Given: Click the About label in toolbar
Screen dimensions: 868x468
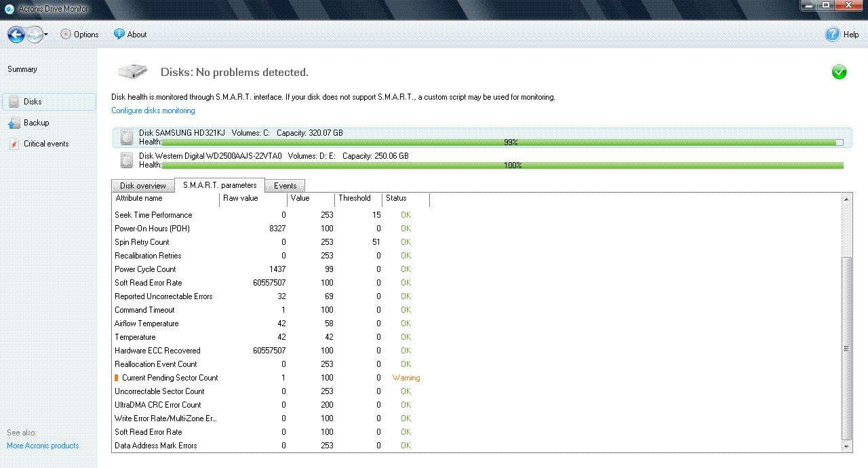Looking at the screenshot, I should pyautogui.click(x=137, y=35).
